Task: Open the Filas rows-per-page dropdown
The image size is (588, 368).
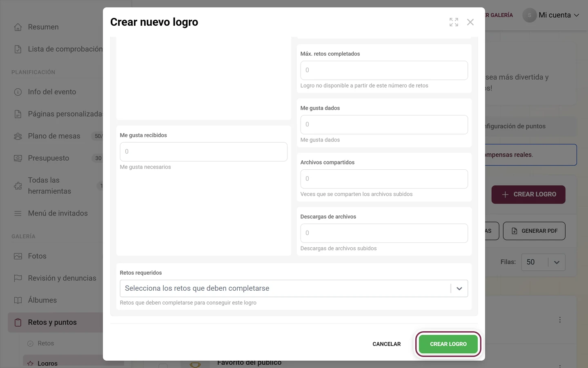Action: [x=543, y=263]
